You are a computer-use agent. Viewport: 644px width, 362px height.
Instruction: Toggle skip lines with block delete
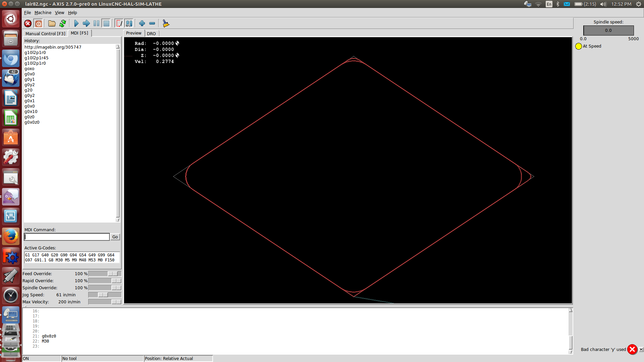[119, 23]
